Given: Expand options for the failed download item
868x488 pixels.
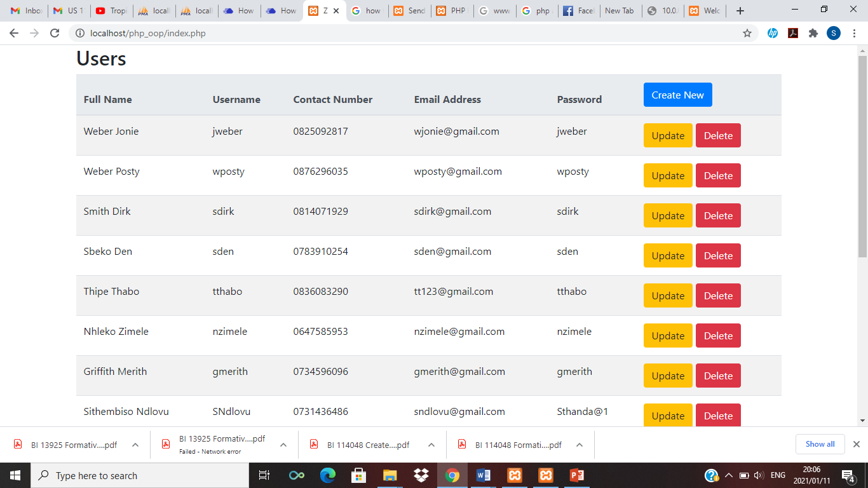Looking at the screenshot, I should point(283,445).
